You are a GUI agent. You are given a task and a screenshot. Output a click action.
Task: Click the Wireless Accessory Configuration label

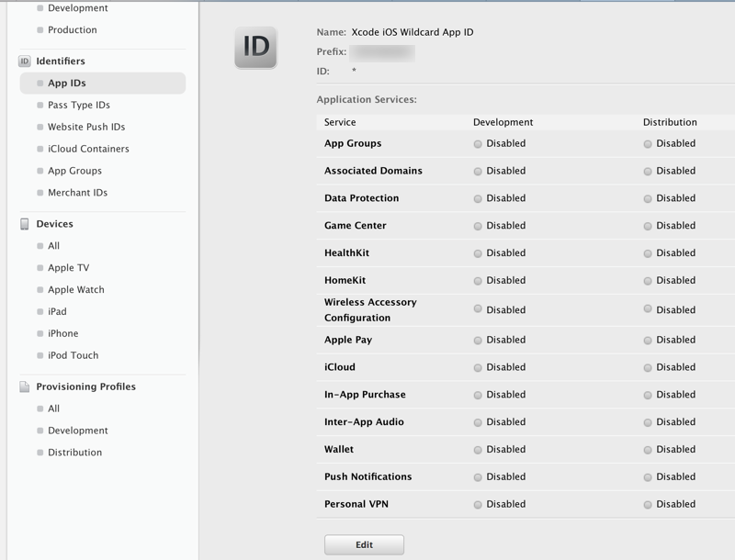[x=370, y=310]
